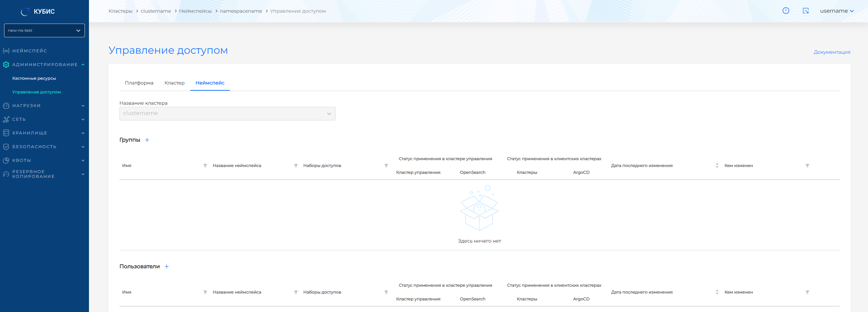Open Кастомные ресурсы in sidebar

pos(34,78)
